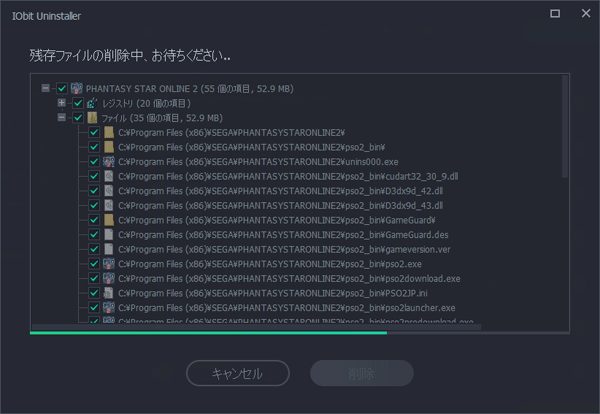Click the PHANTASY STAR ONLINE 2 app icon
600x414 pixels.
[77, 88]
